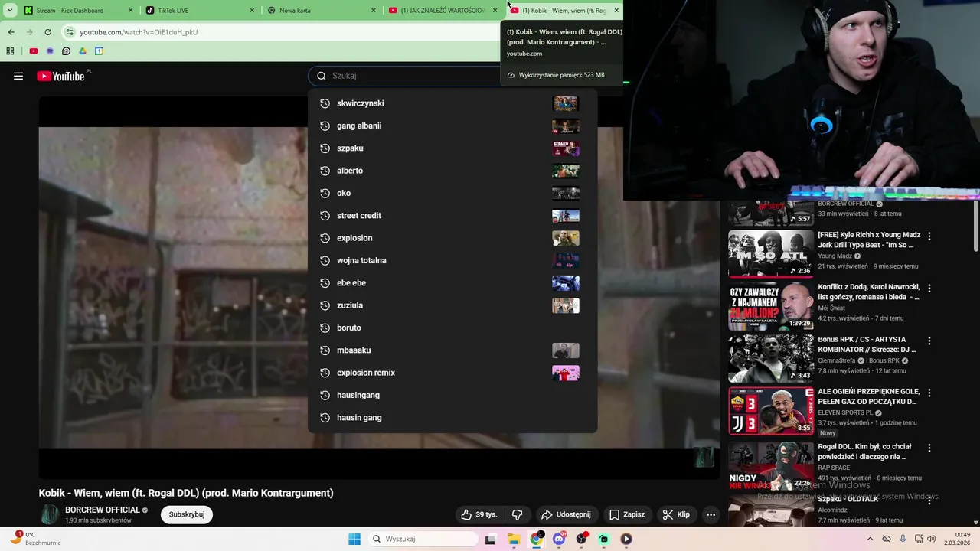Click the Subskrybuj button

pos(187,514)
